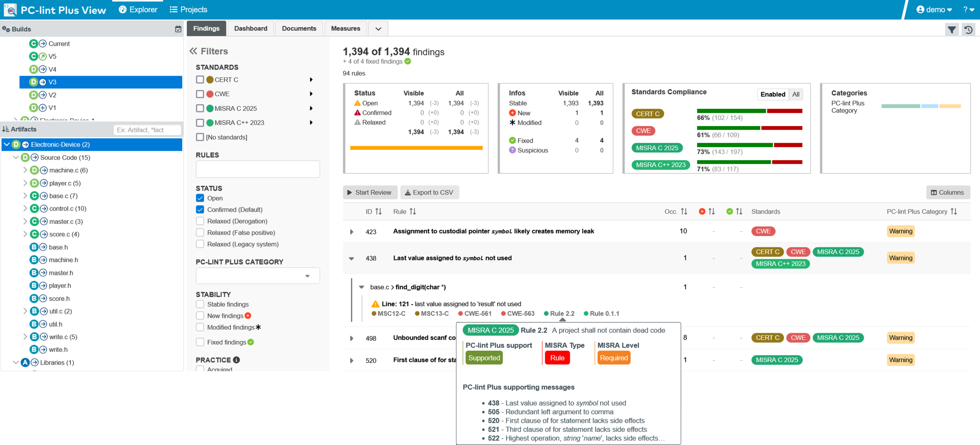
Task: Click the Rules filter input field
Action: (258, 169)
